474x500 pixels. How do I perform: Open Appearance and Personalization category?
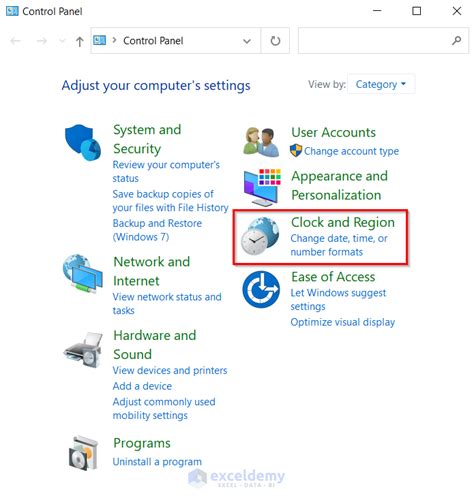(x=339, y=185)
